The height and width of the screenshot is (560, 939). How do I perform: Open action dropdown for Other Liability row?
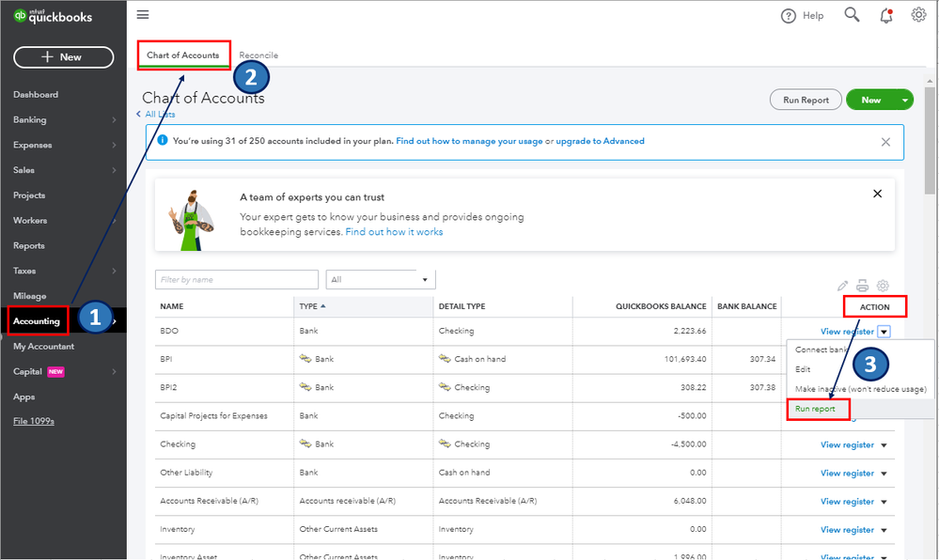coord(884,474)
